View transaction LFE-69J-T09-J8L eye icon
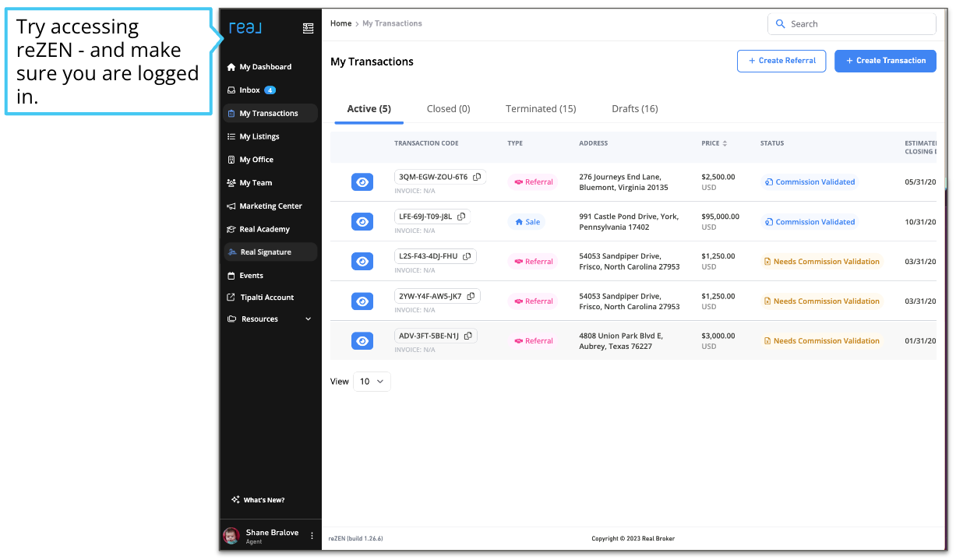 [362, 222]
